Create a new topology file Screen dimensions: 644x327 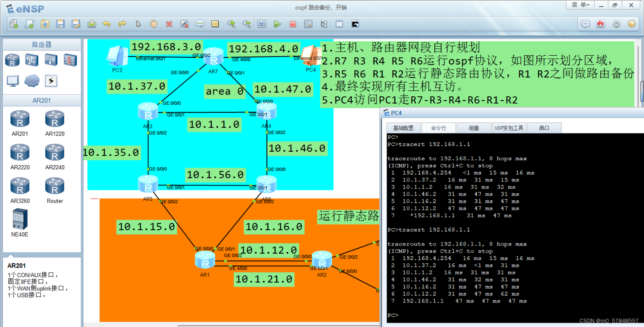(x=14, y=24)
